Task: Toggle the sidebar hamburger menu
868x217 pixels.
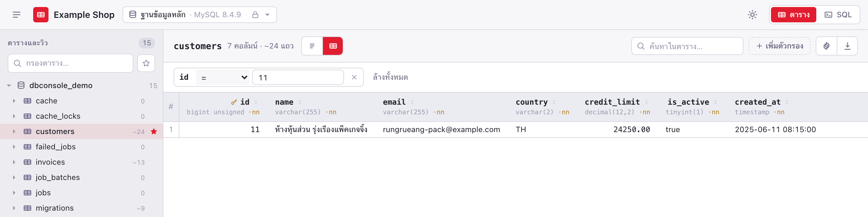Action: 17,15
